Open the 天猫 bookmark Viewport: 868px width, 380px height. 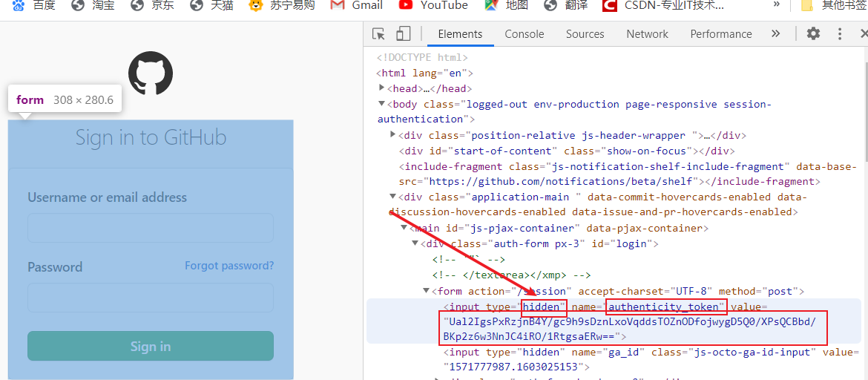click(211, 5)
